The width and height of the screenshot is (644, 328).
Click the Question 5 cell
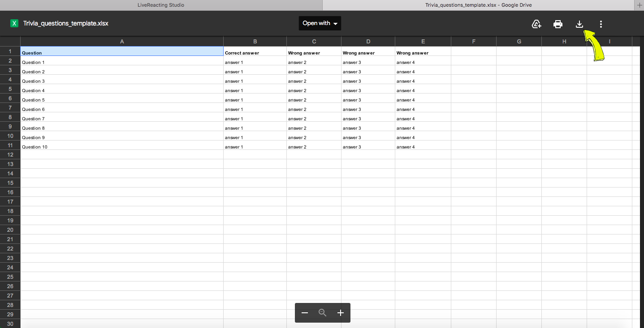pos(122,98)
